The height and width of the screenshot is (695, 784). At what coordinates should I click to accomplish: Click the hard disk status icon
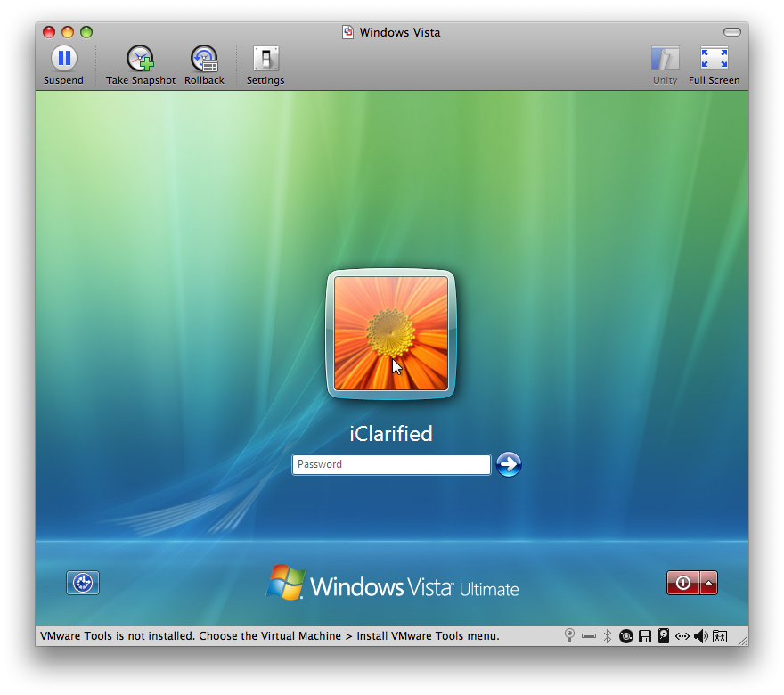[x=664, y=635]
